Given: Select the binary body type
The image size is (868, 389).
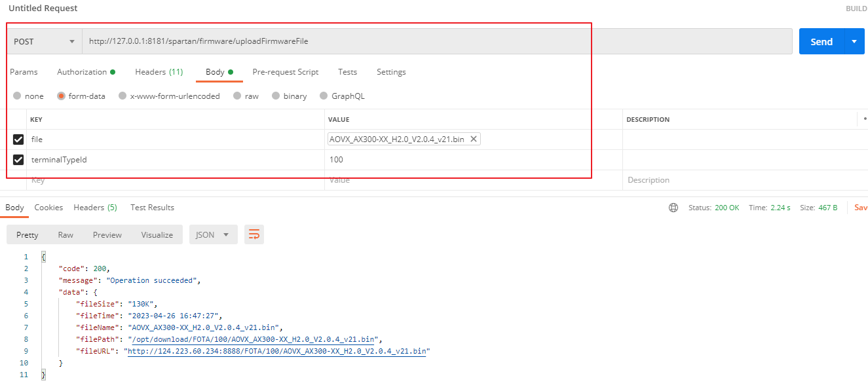Looking at the screenshot, I should point(290,96).
